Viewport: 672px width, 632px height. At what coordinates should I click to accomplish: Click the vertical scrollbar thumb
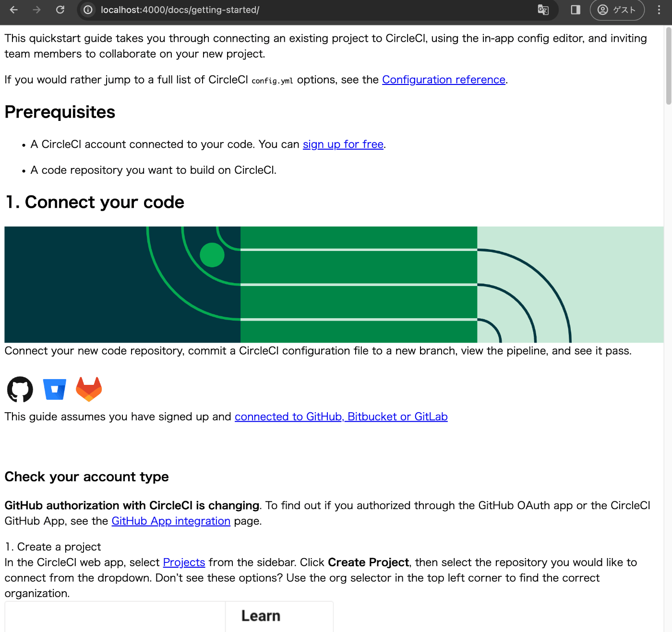tap(669, 66)
